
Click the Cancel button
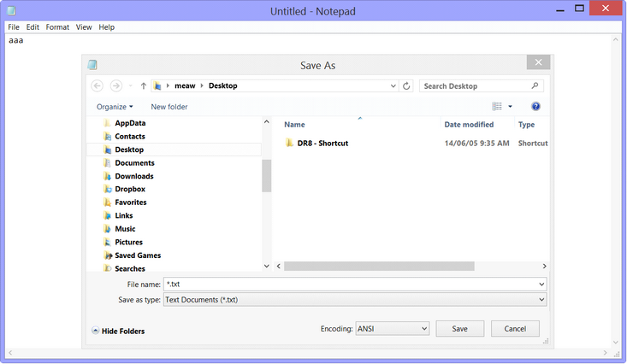click(515, 328)
